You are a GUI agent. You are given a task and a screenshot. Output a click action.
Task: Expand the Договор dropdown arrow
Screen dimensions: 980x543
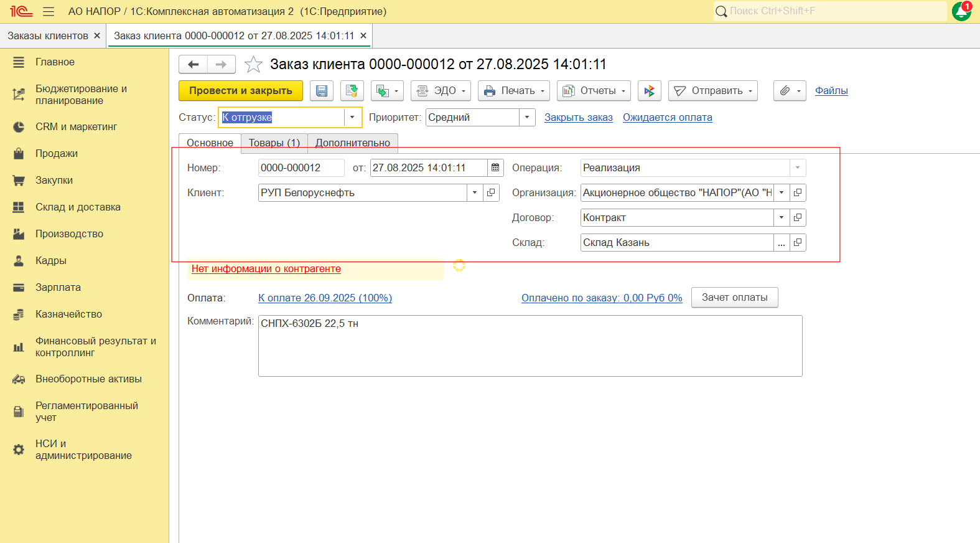782,218
